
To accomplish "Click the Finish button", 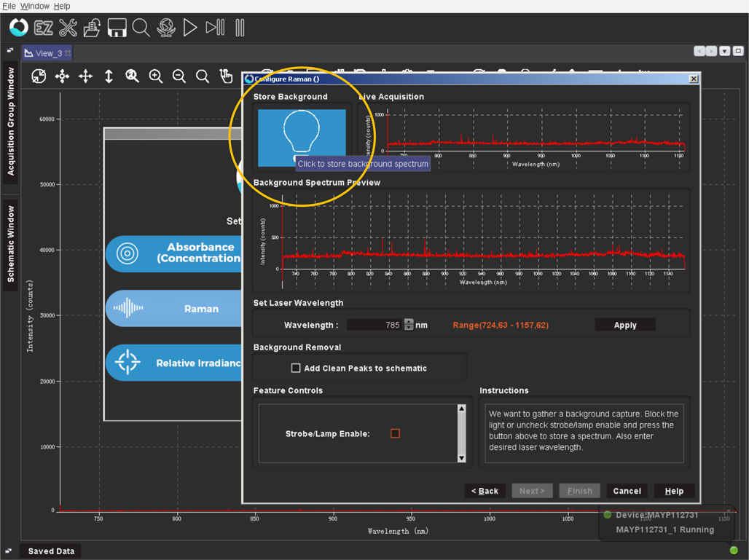I will 579,491.
